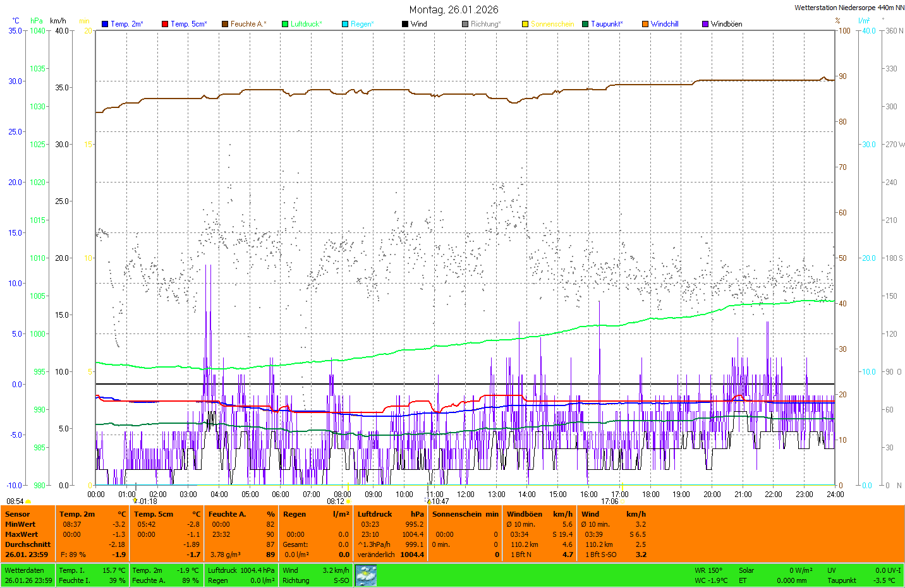Select the brown Feuchte A. legend square

click(x=225, y=24)
